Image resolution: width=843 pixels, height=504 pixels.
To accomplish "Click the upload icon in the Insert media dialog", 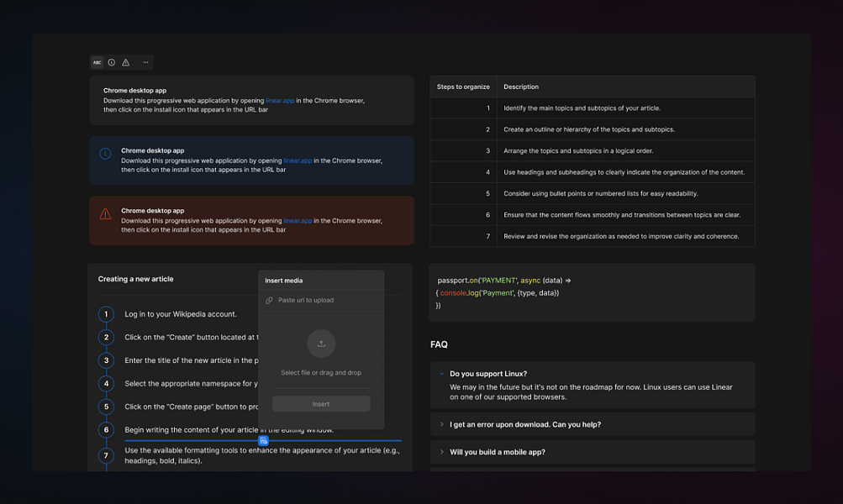I will (321, 343).
